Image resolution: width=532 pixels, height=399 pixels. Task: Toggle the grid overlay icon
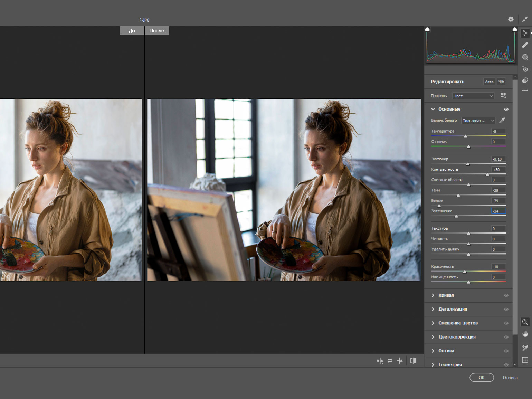pyautogui.click(x=525, y=360)
